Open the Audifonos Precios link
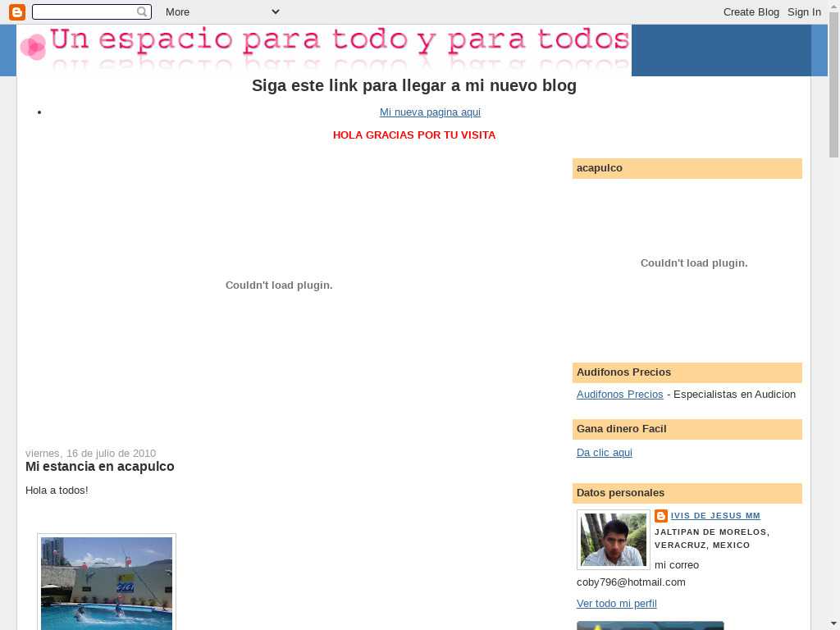The image size is (840, 630). click(x=619, y=395)
